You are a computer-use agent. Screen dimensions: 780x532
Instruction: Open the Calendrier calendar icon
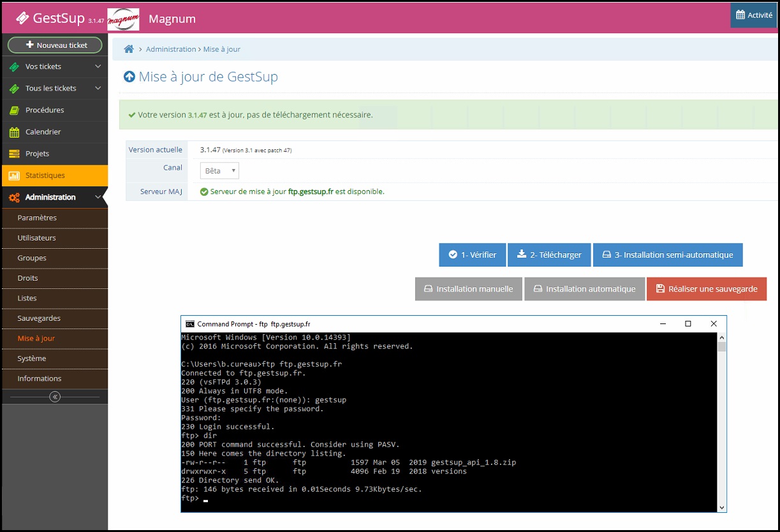[x=14, y=132]
